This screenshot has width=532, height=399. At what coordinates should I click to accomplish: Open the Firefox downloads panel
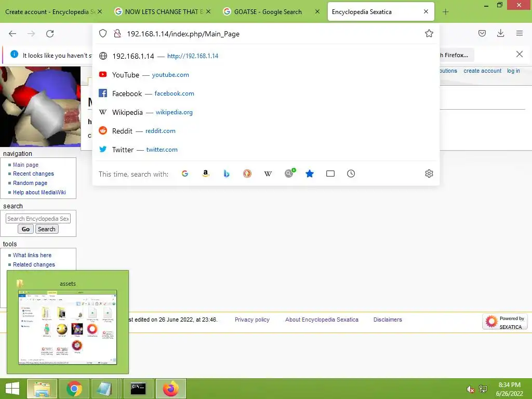[500, 33]
